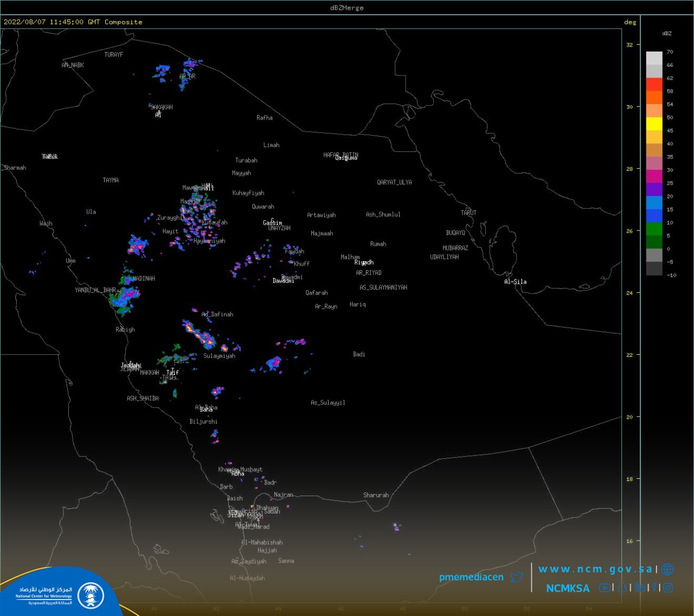694x616 pixels.
Task: Click the white top swatch in dBZ legend
Action: (x=654, y=58)
